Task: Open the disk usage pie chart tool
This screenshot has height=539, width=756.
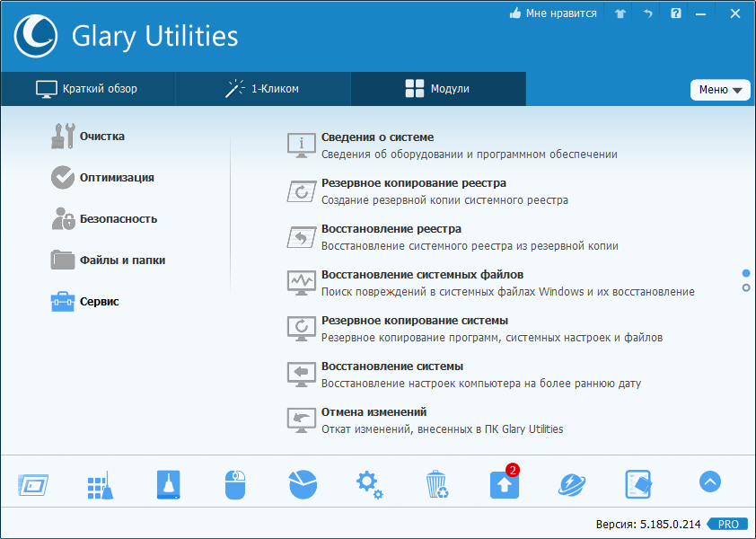Action: point(303,483)
